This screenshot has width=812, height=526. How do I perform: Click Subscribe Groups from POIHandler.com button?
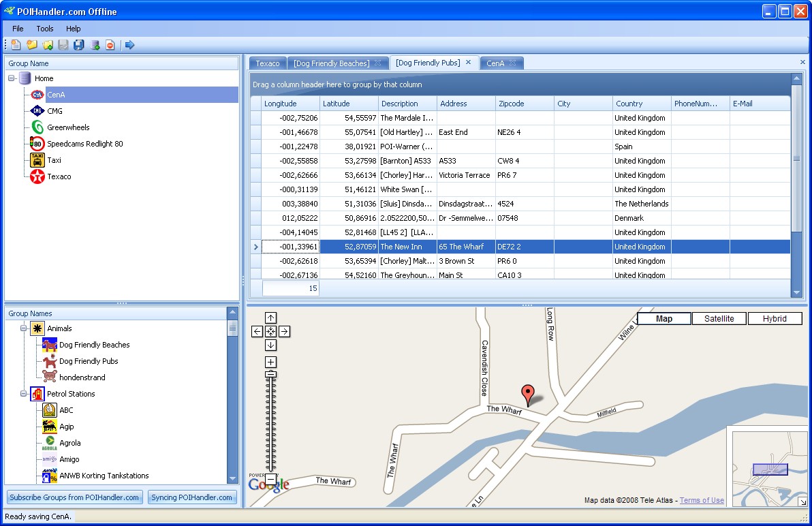tap(74, 497)
